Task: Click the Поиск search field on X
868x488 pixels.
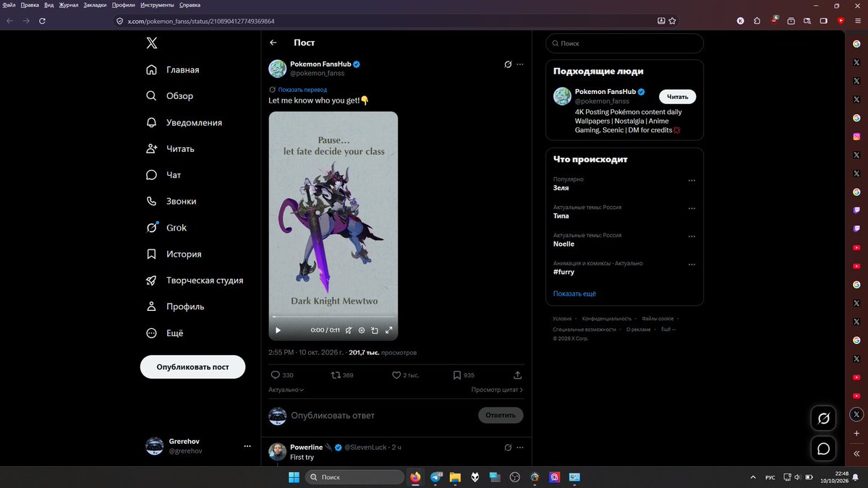Action: [x=624, y=43]
